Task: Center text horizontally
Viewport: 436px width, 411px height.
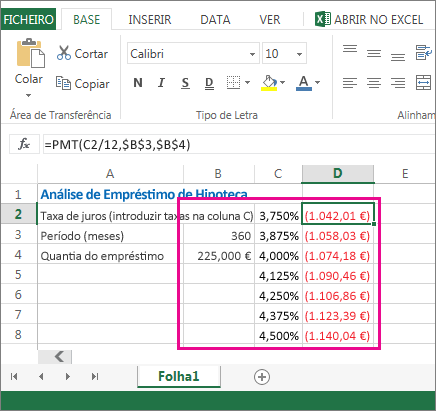Action: [x=374, y=83]
